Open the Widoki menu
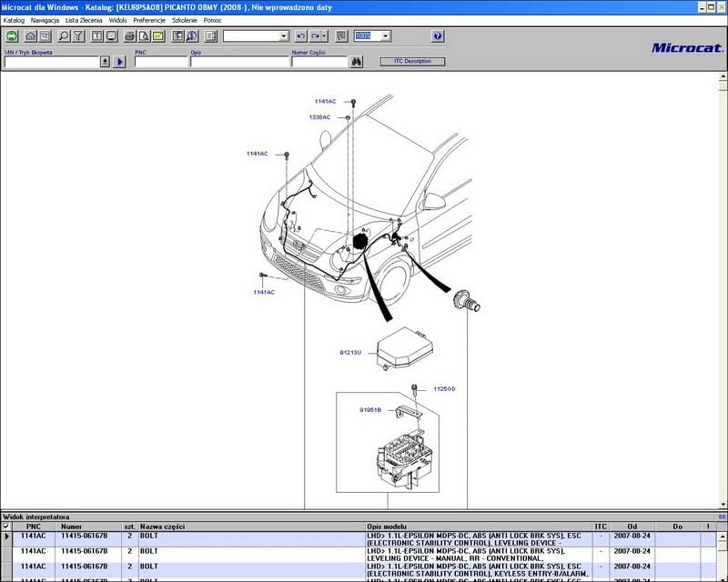 click(x=118, y=20)
